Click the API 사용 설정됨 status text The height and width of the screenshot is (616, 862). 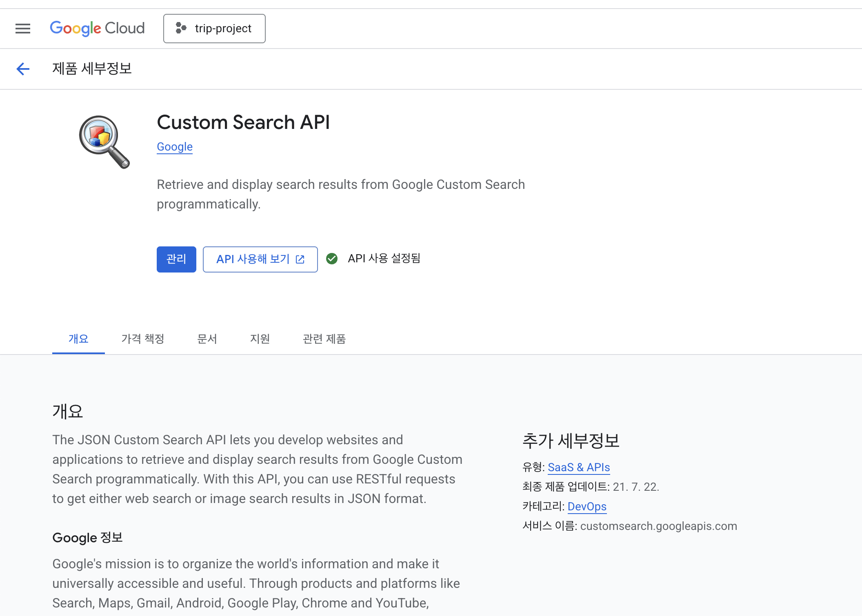coord(384,259)
